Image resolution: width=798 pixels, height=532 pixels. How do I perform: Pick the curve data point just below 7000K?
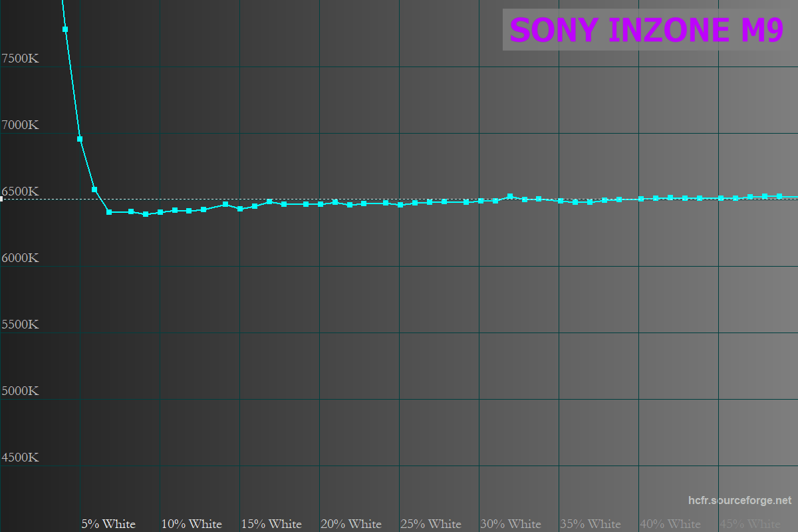(80, 139)
